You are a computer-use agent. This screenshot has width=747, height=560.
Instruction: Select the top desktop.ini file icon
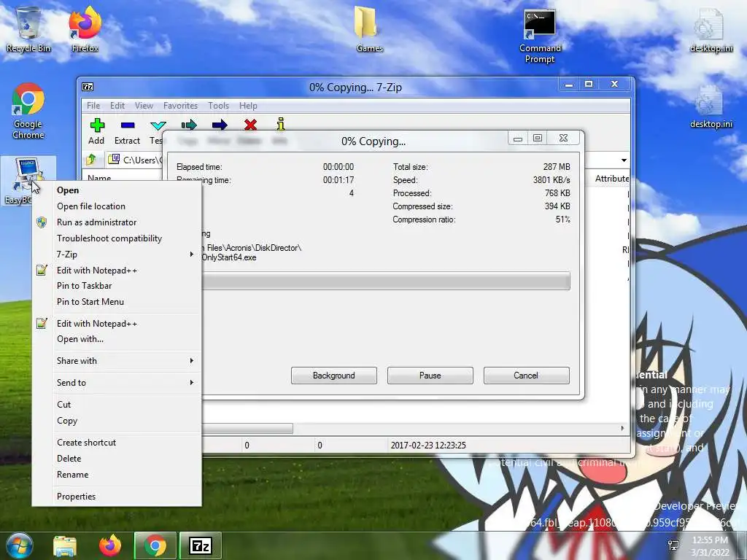pos(711,31)
